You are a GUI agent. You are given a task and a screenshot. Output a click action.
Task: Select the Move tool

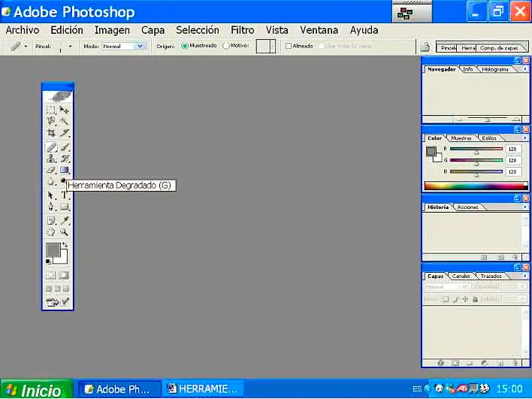point(64,110)
